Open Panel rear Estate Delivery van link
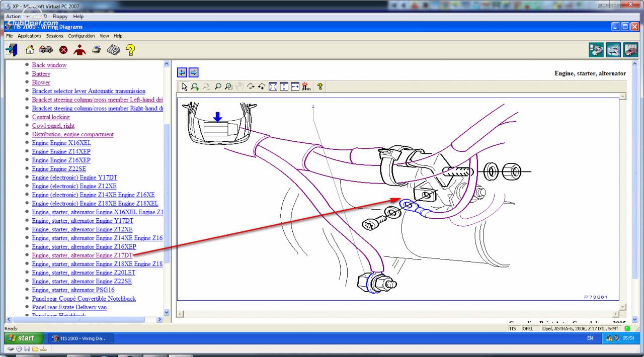Screen dimensions: 644x357 pyautogui.click(x=69, y=307)
